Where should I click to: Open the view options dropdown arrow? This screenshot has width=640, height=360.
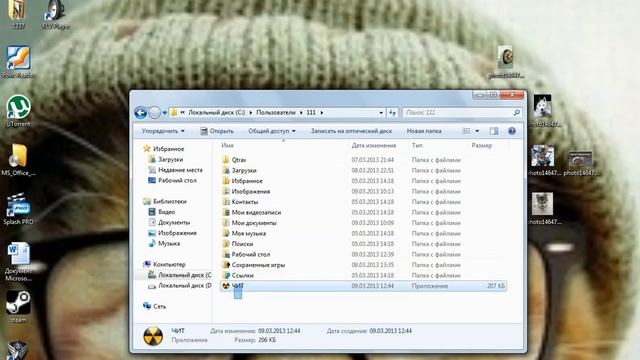[477, 131]
